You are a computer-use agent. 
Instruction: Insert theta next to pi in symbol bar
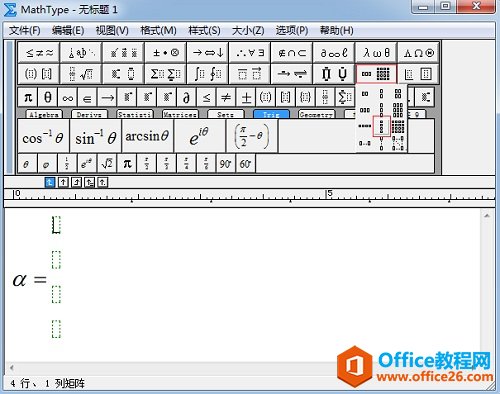(x=48, y=98)
